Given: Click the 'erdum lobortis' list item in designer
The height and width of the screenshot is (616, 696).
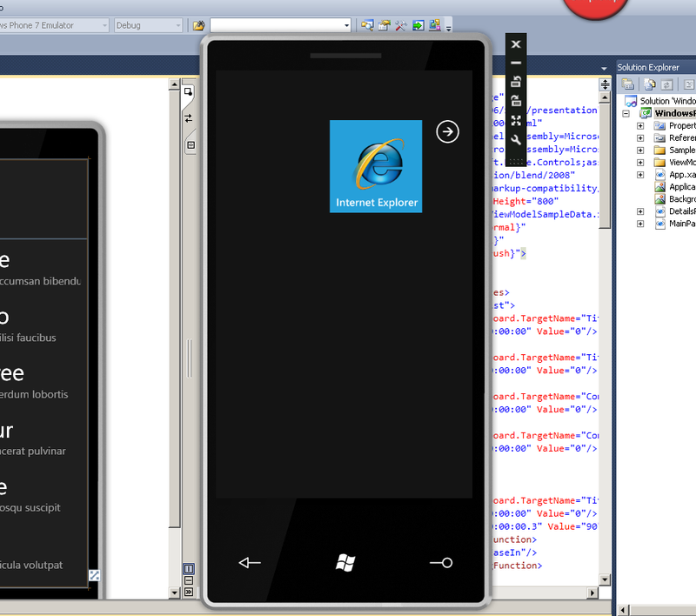Looking at the screenshot, I should click(x=34, y=394).
